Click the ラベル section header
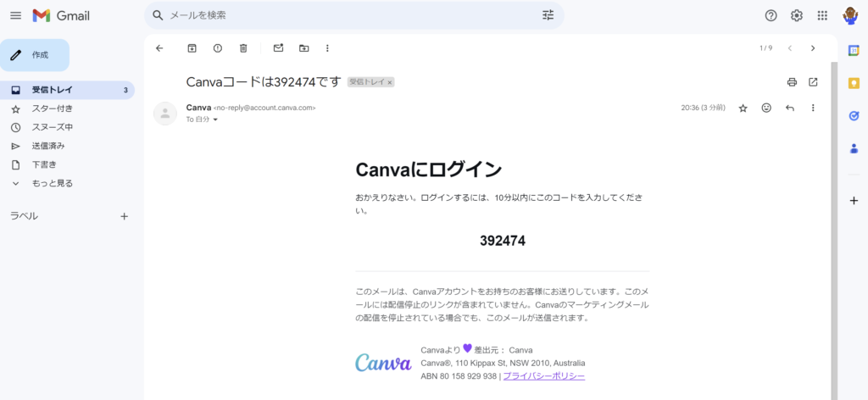868x400 pixels. [x=25, y=216]
